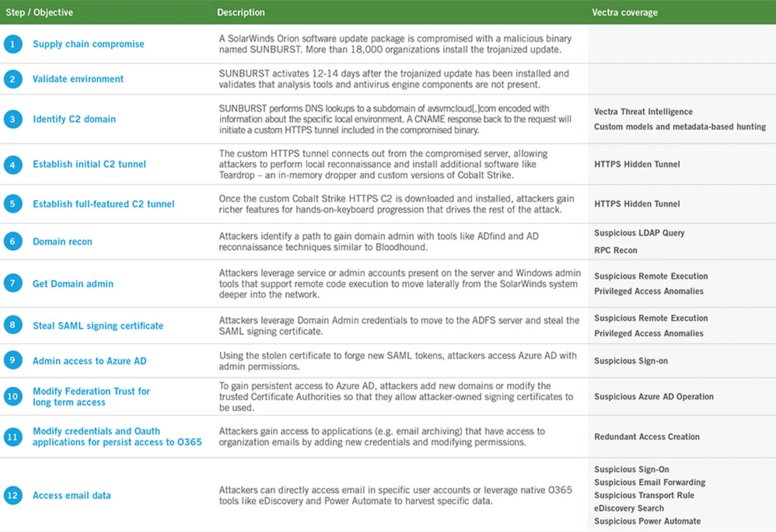Click 'HTTPS Hidden Tunnel' in the initial C2 tunnel row
Screen dimensions: 776x532
pos(637,164)
